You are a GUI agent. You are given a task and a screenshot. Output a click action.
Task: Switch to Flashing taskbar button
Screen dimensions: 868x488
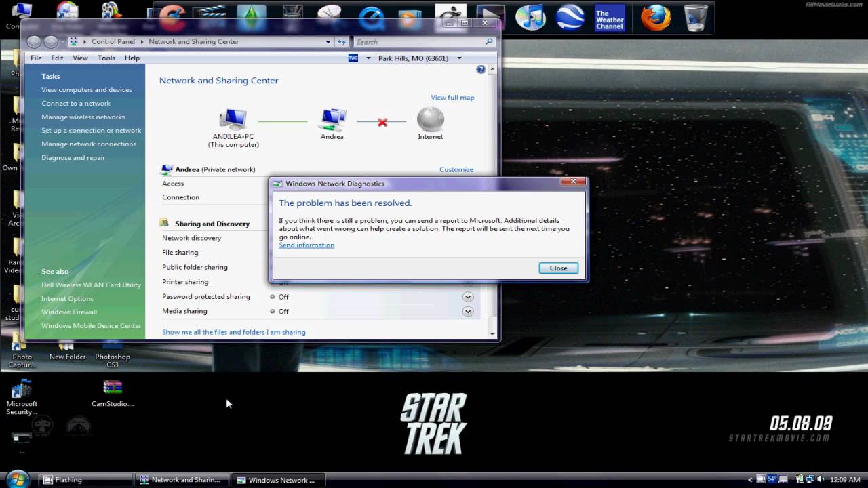[x=85, y=480]
